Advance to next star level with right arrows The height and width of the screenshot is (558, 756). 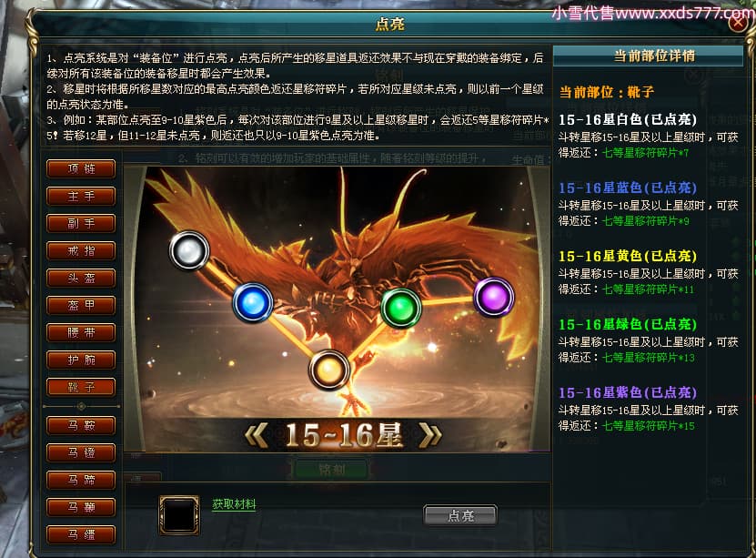pos(430,435)
